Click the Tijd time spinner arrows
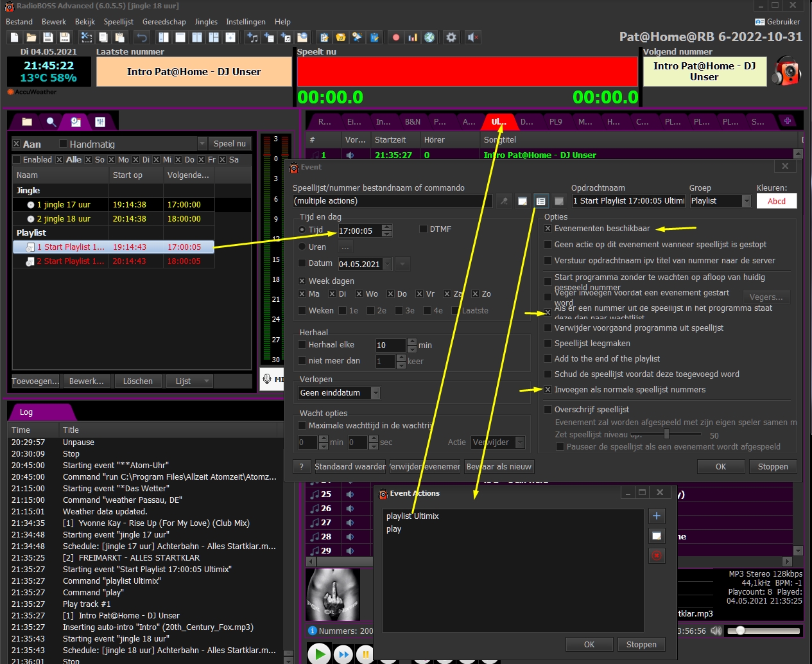 386,231
